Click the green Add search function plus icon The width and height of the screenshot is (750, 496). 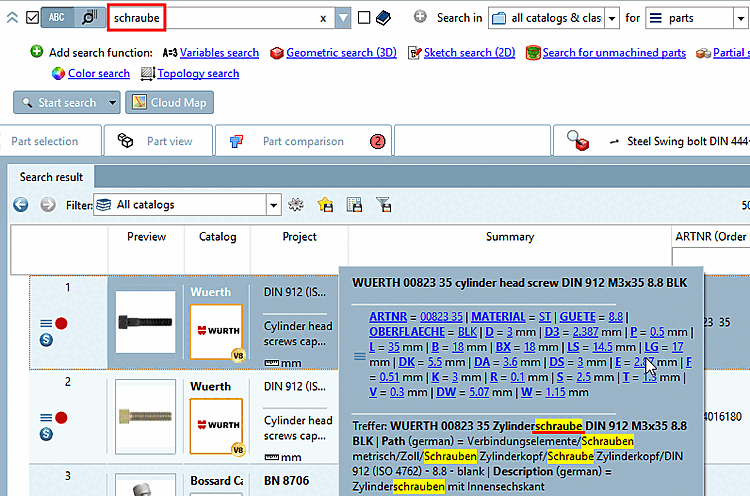click(x=36, y=52)
